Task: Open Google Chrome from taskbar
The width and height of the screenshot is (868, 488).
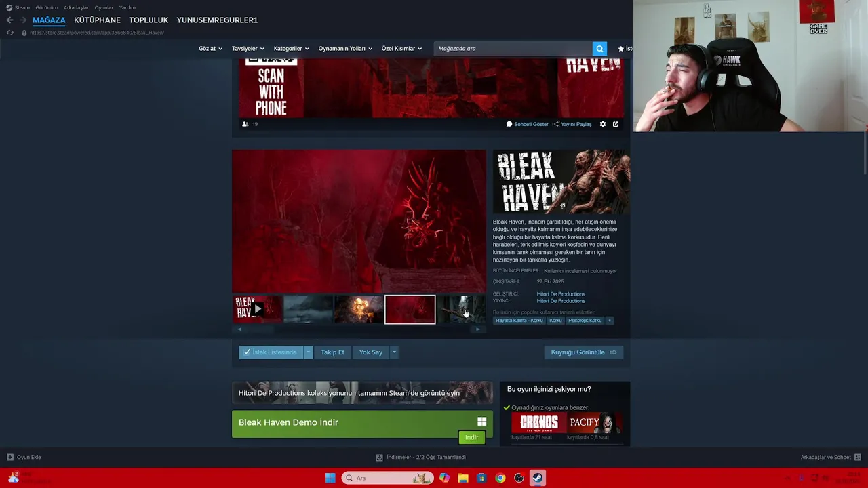Action: pyautogui.click(x=500, y=478)
